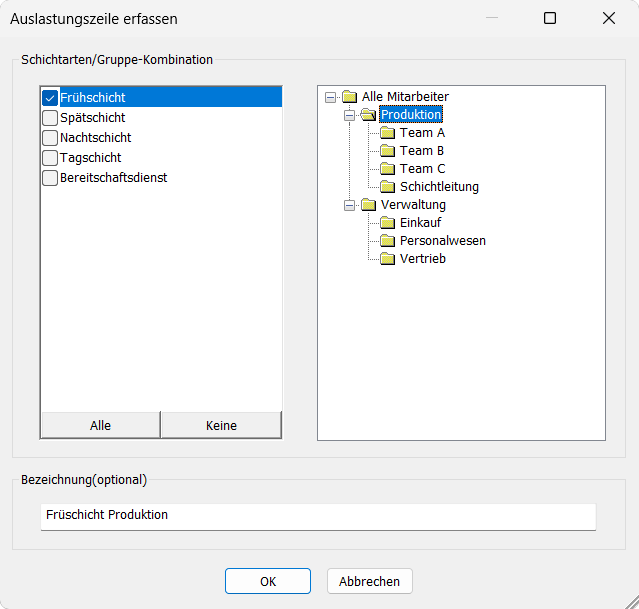The width and height of the screenshot is (639, 609).
Task: Uncheck the Frühschicht checkbox
Action: pos(50,98)
